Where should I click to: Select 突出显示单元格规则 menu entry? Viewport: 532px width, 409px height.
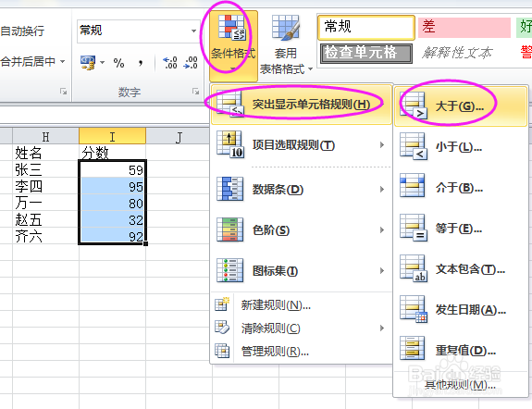302,105
